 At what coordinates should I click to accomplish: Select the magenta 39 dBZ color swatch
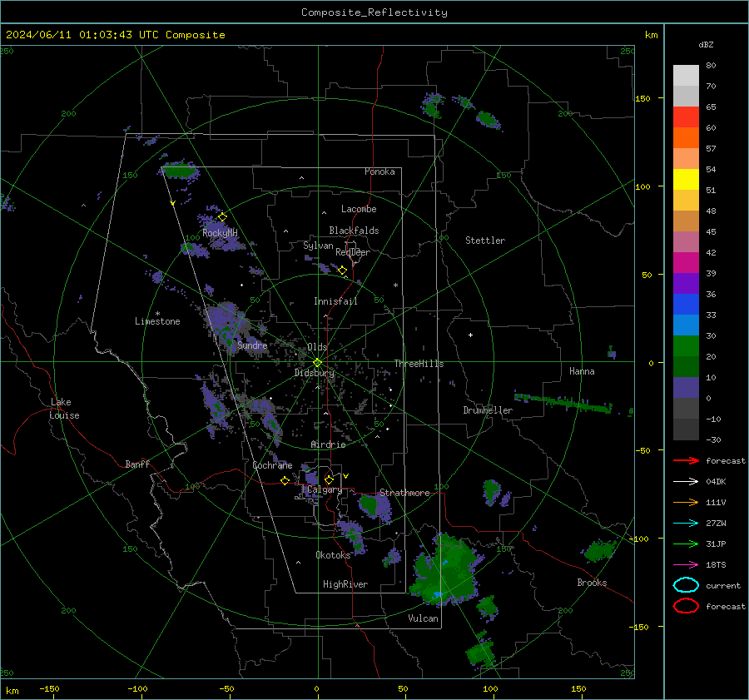click(686, 262)
